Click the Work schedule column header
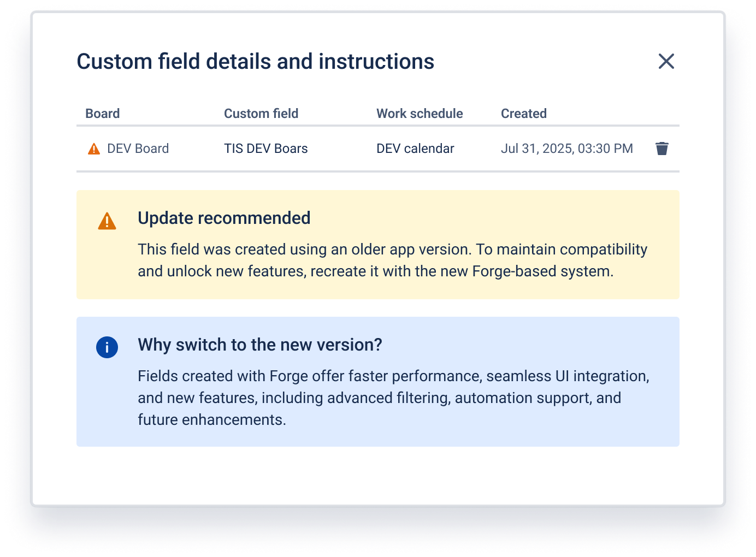The height and width of the screenshot is (557, 756). click(420, 114)
